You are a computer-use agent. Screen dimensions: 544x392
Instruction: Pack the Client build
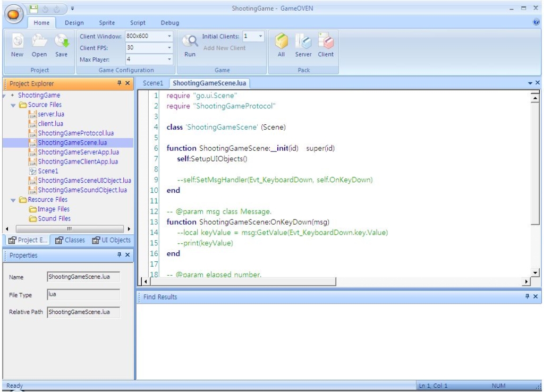326,45
